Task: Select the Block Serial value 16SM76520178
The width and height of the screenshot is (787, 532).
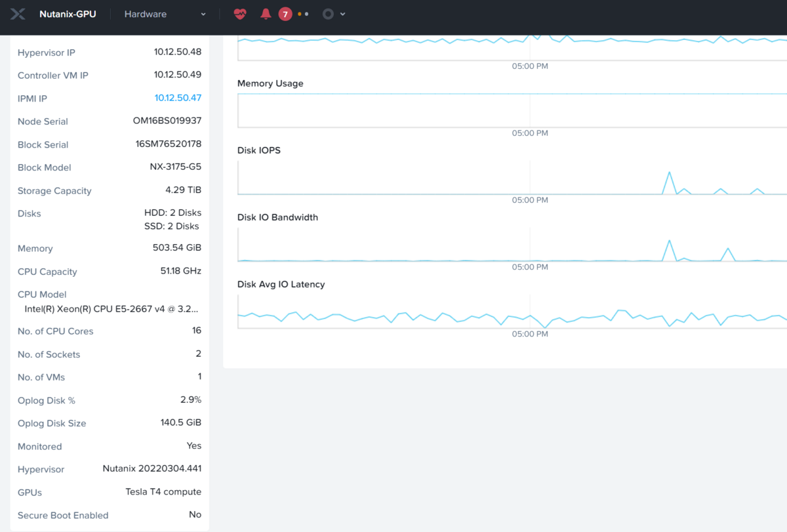Action: (169, 144)
